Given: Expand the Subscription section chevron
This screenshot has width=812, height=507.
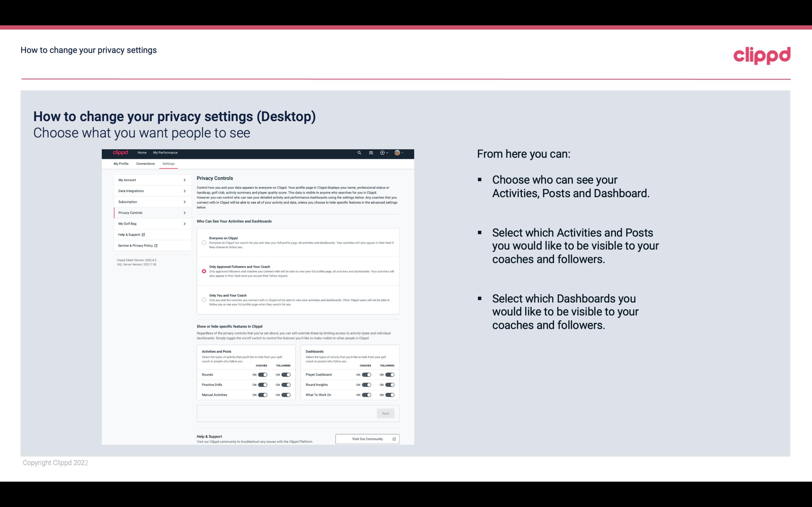Looking at the screenshot, I should click(x=185, y=202).
